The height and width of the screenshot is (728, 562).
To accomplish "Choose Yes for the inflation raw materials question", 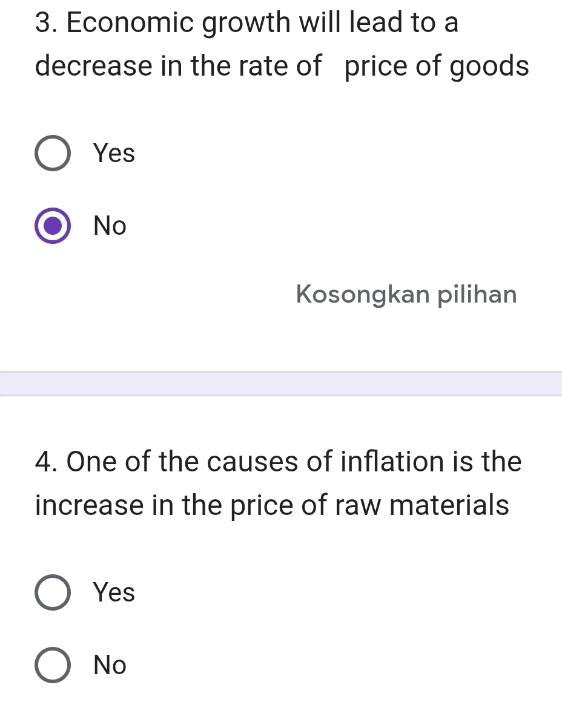I will click(53, 592).
